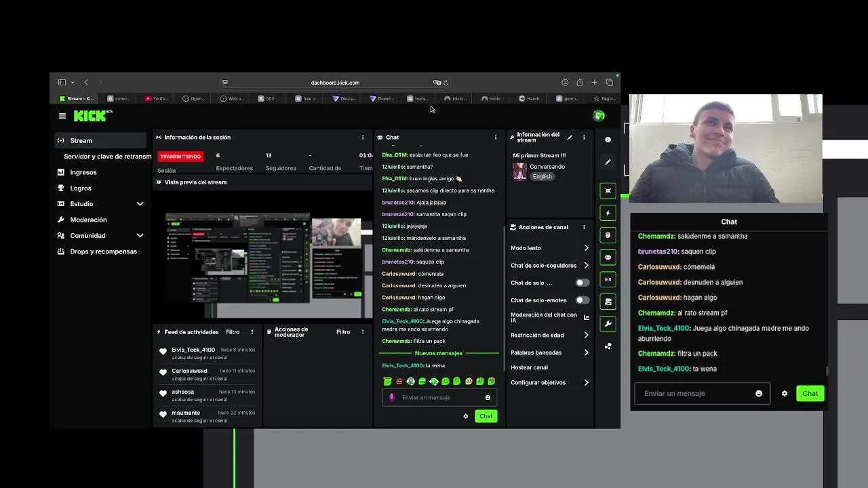The height and width of the screenshot is (488, 868).
Task: Click Hostear canal
Action: (x=529, y=367)
